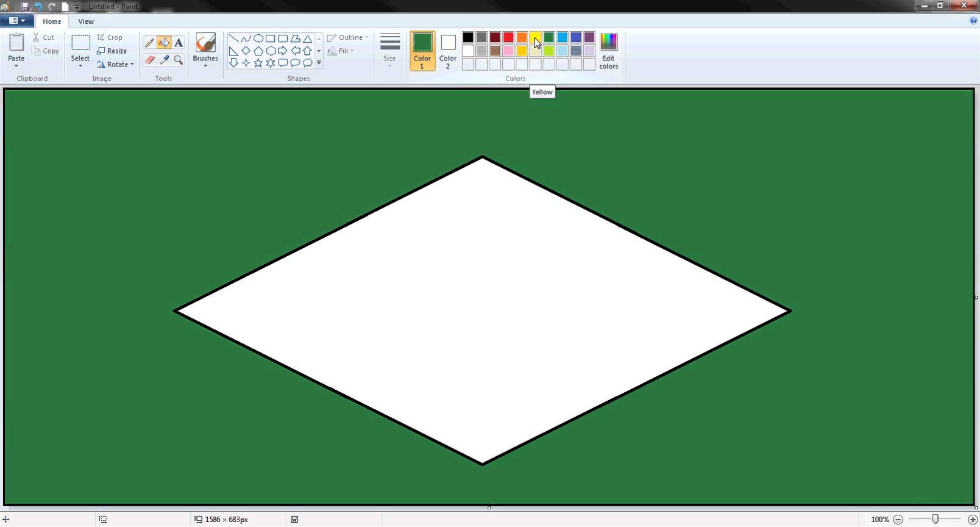Click the Resize button
Viewport: 980px width, 527px height.
pos(112,51)
